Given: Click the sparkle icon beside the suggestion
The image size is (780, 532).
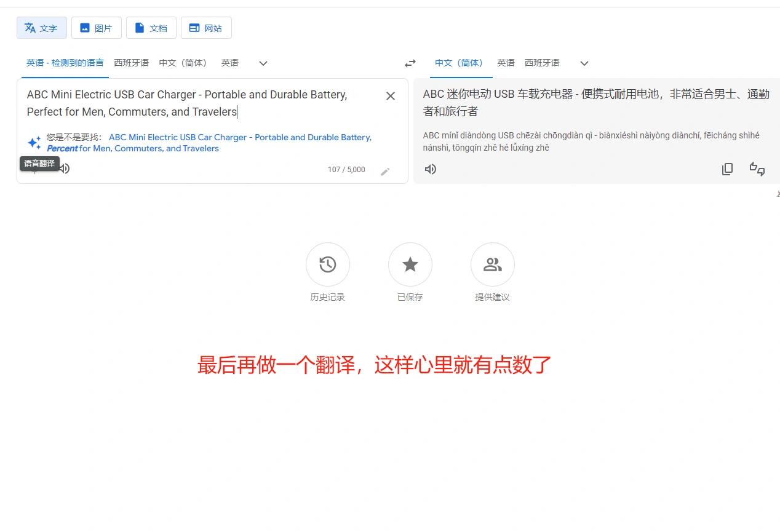Looking at the screenshot, I should tap(34, 143).
